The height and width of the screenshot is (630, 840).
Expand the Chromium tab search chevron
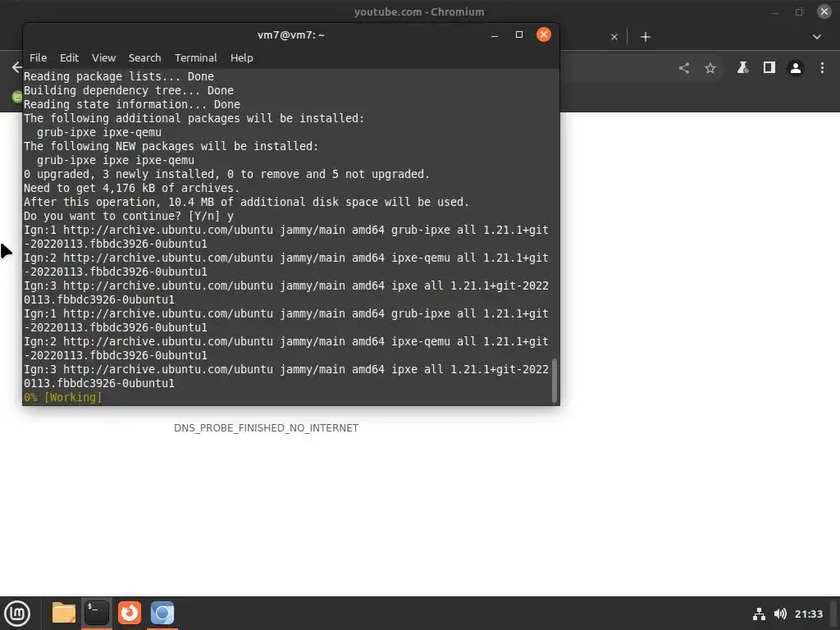pyautogui.click(x=817, y=37)
